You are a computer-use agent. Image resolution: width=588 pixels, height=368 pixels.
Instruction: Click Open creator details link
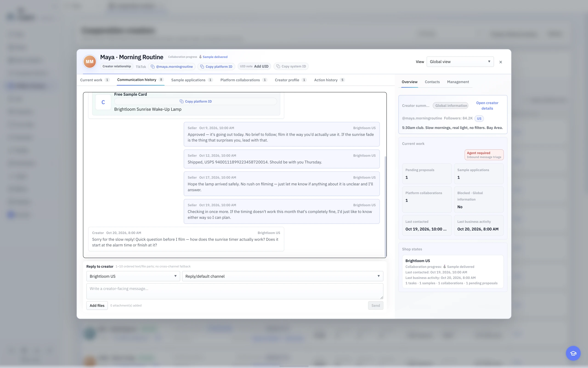pos(487,106)
